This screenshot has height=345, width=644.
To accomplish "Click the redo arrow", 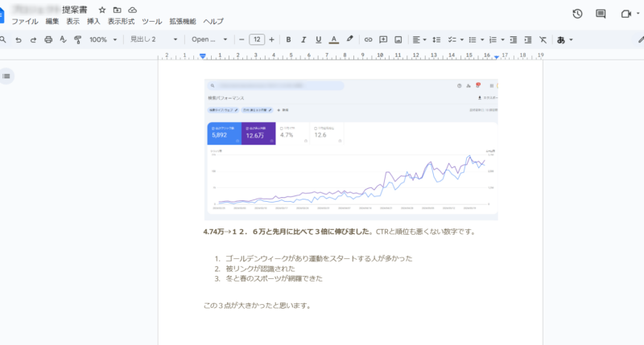I will point(33,39).
